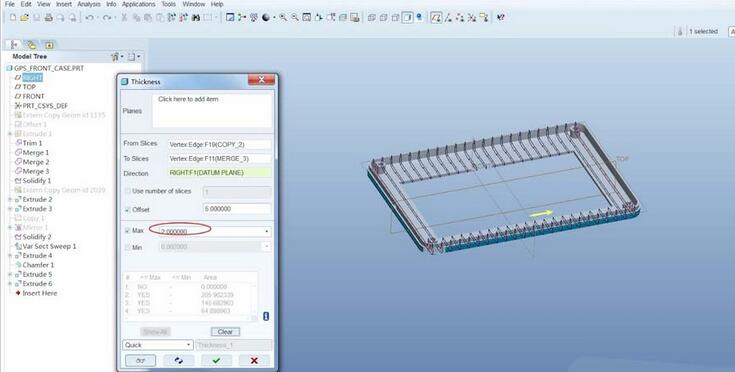Screen dimensions: 735x372
Task: Open the Quick analysis type dropdown
Action: [158, 345]
